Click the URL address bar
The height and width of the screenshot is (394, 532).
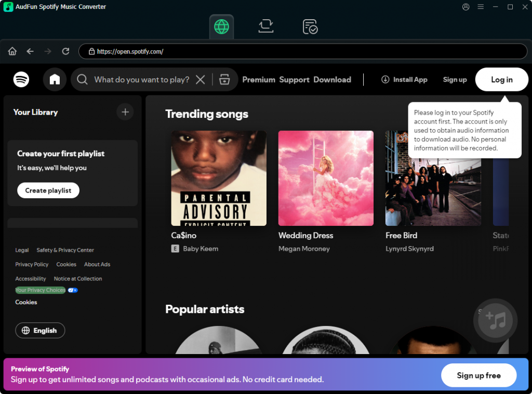click(x=303, y=51)
